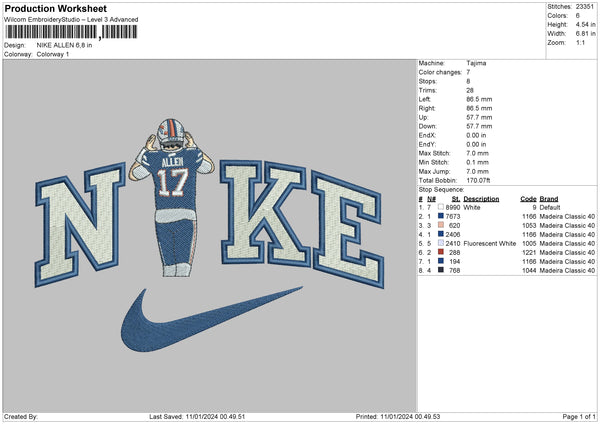The image size is (600, 424).
Task: Click the red swatch beside 288
Action: point(441,252)
